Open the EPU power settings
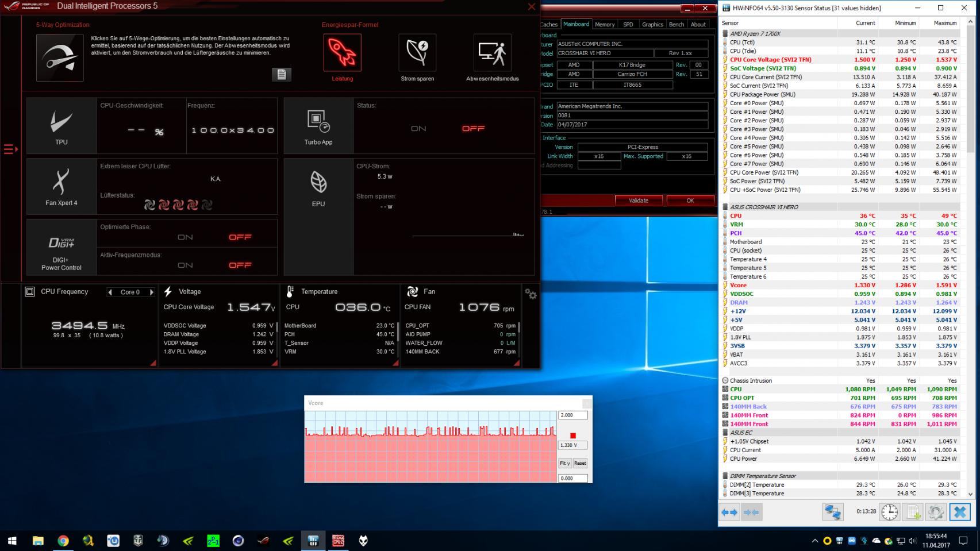 click(318, 187)
